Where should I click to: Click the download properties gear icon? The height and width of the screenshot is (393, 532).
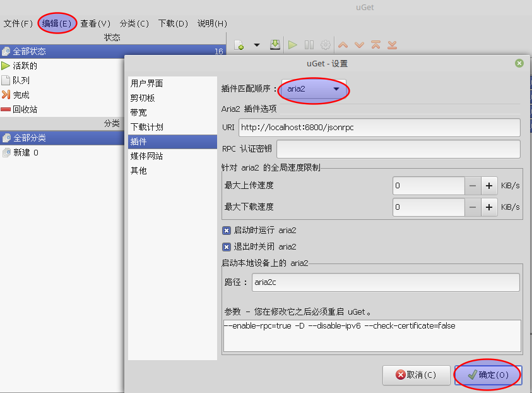tap(326, 45)
